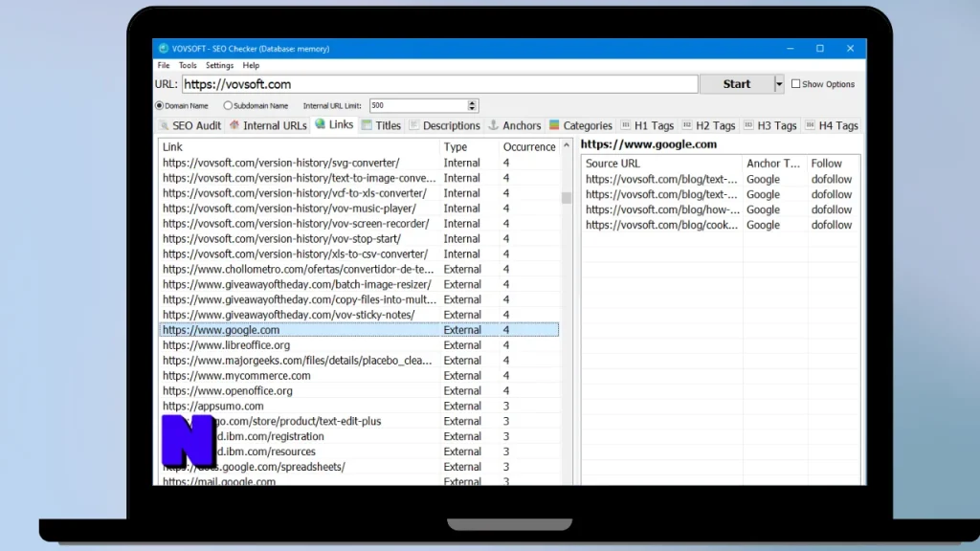Sort by the Type column header
The width and height of the screenshot is (980, 551).
tap(469, 146)
